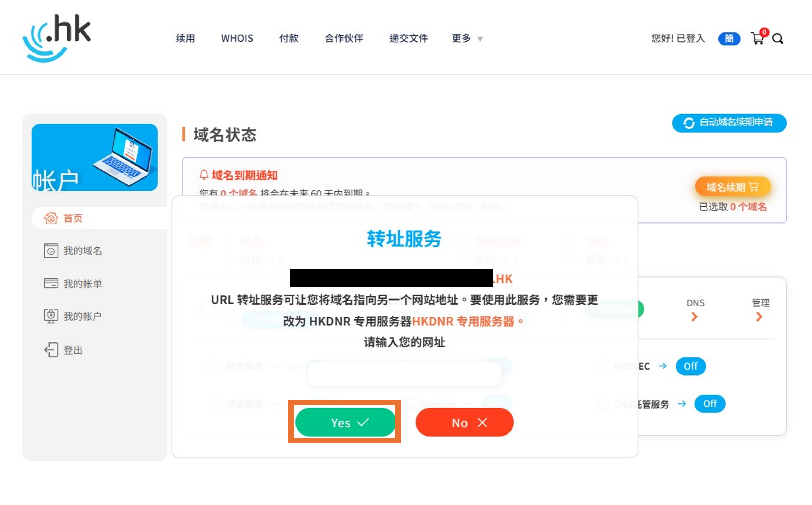Expand the 管理 chevron arrow
812x505 pixels.
(759, 317)
